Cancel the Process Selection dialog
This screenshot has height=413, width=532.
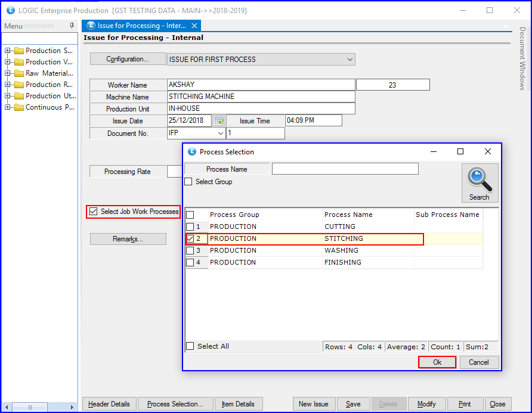[x=479, y=362]
